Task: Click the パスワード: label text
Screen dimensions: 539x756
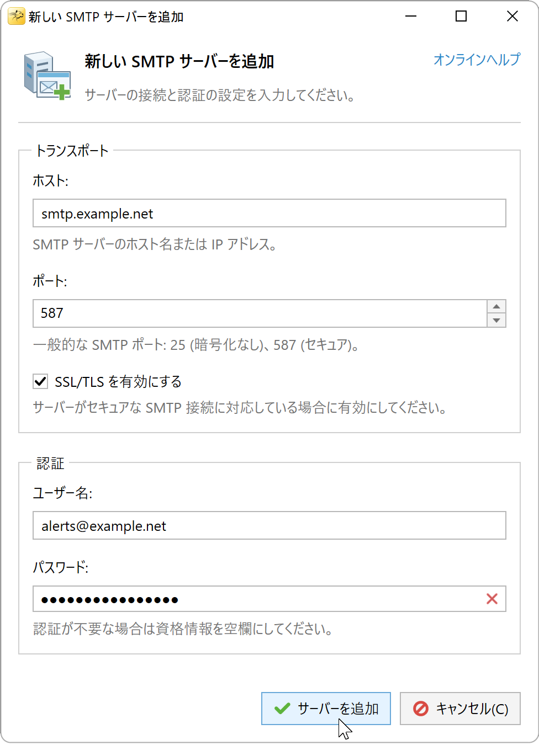Action: coord(61,567)
